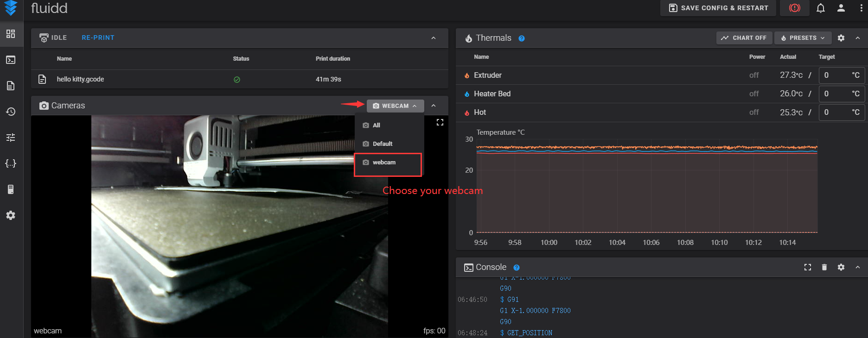Image resolution: width=868 pixels, height=338 pixels.
Task: Collapse the Cameras panel
Action: tap(433, 106)
